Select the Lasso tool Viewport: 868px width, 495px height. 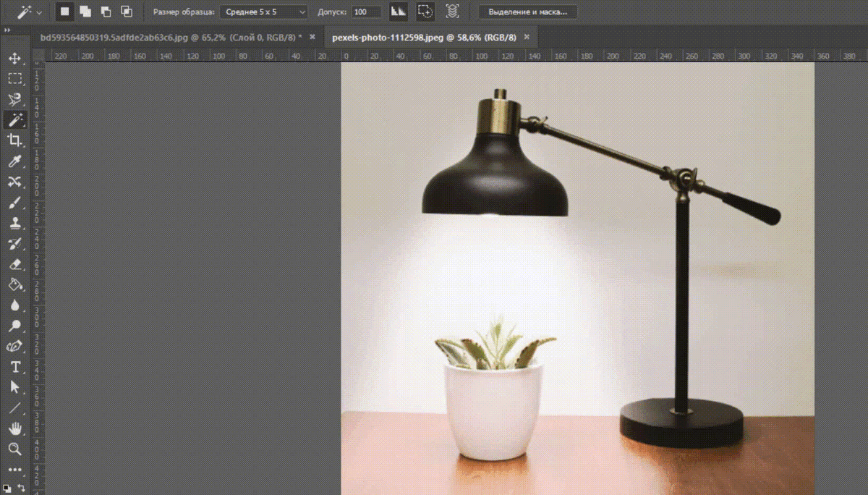click(14, 100)
